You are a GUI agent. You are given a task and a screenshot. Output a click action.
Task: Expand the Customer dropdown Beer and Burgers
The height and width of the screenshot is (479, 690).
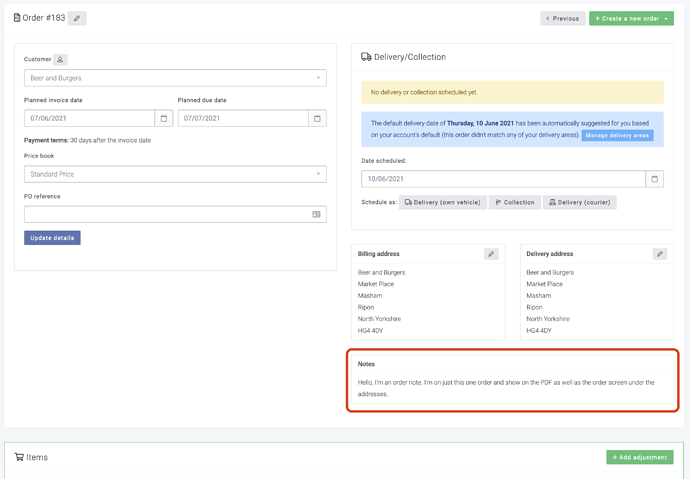175,78
